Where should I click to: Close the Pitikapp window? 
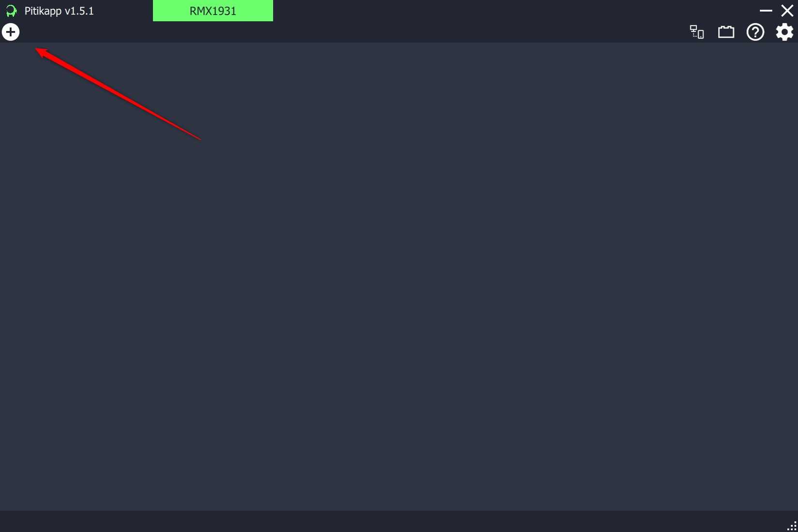[x=787, y=11]
